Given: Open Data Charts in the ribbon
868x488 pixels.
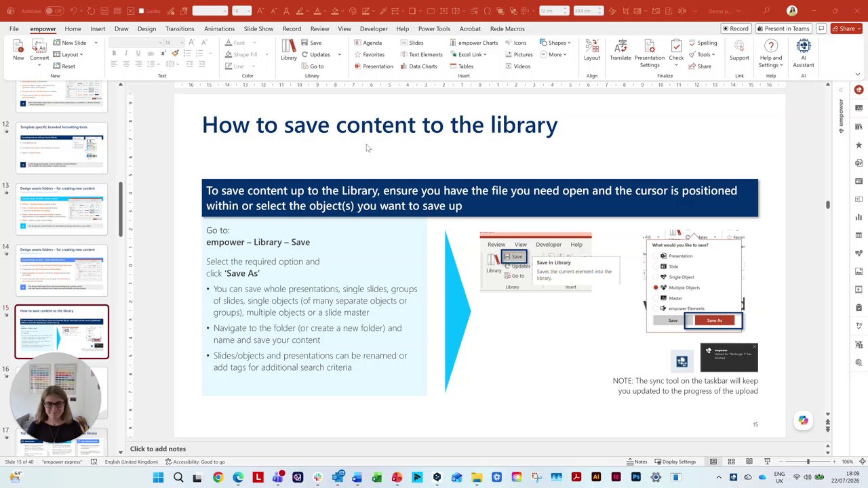Looking at the screenshot, I should pos(418,66).
